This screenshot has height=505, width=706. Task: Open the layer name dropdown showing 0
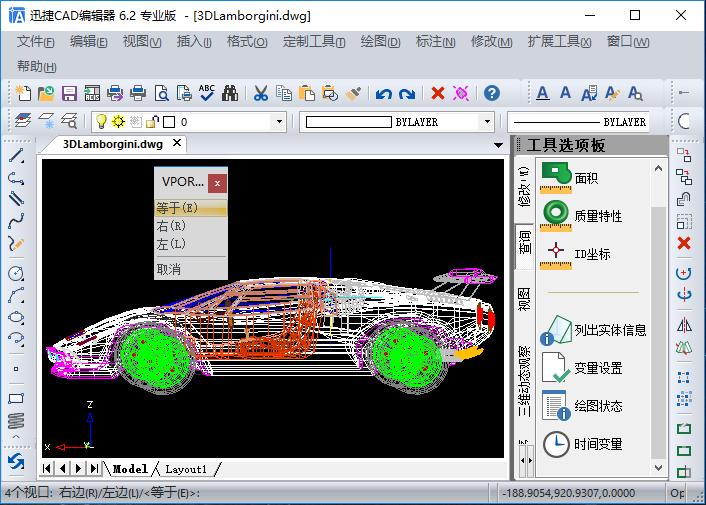click(279, 122)
